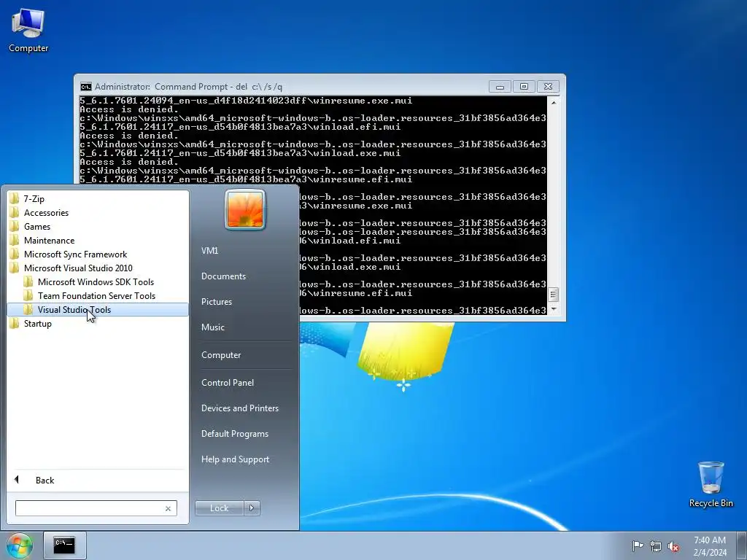Open Action Center flag in system tray
747x560 pixels.
click(638, 545)
